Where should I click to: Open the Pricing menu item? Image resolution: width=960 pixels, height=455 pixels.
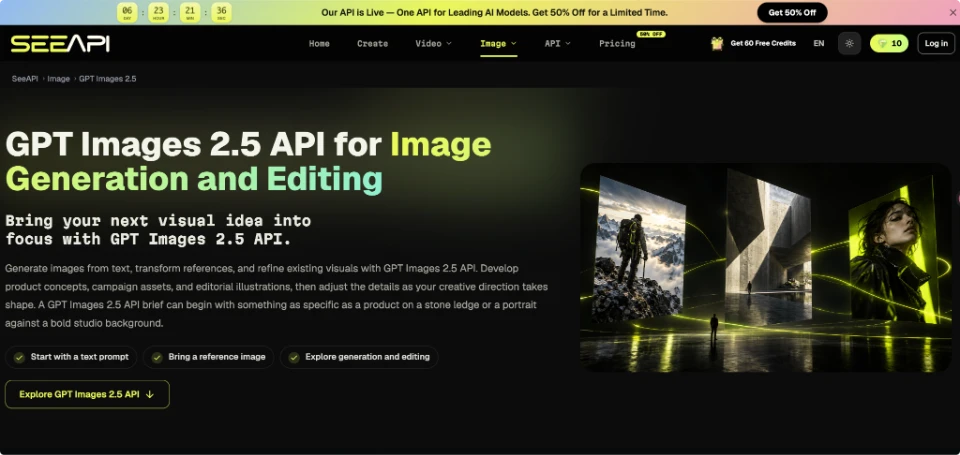pyautogui.click(x=617, y=43)
